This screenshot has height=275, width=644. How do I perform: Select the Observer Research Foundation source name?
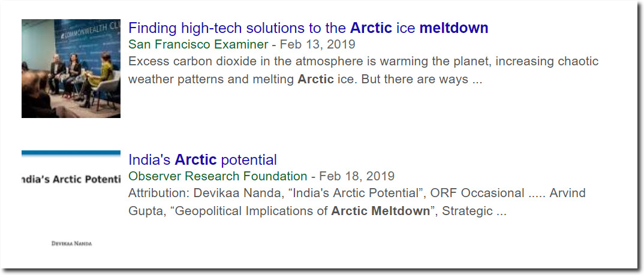coord(218,176)
